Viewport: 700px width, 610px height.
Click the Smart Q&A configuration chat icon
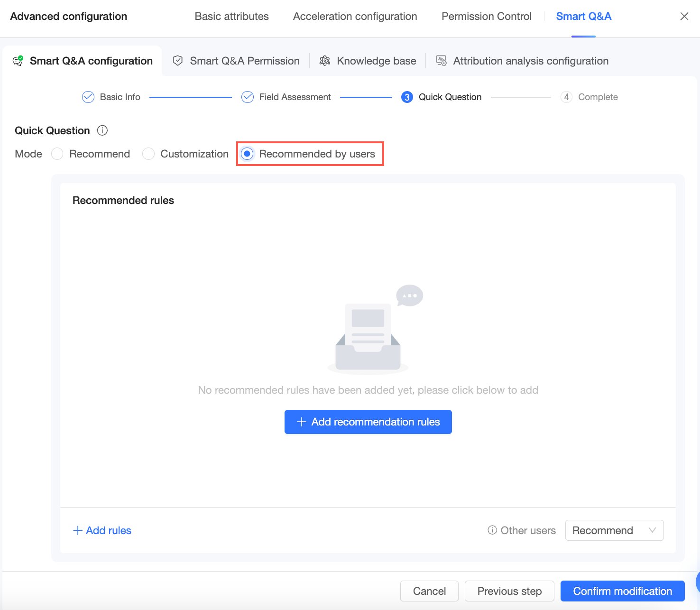tap(18, 61)
